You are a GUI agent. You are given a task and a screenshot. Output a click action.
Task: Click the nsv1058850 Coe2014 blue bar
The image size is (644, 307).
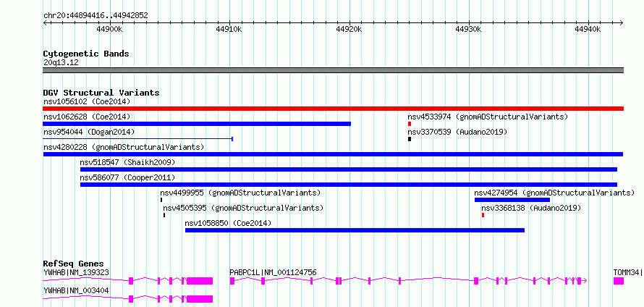[x=355, y=230]
